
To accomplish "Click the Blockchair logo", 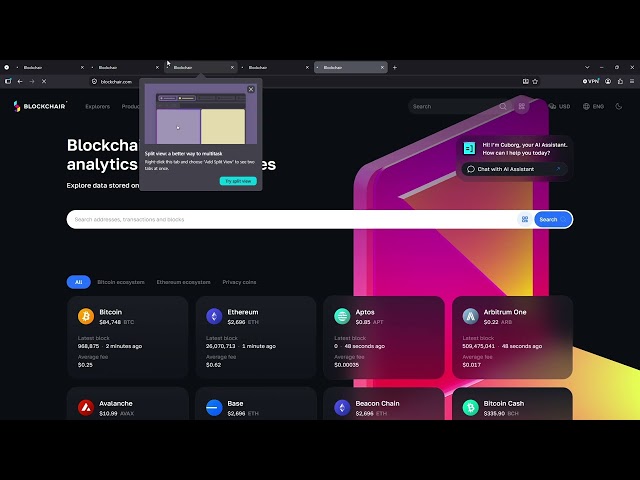I will (x=40, y=106).
